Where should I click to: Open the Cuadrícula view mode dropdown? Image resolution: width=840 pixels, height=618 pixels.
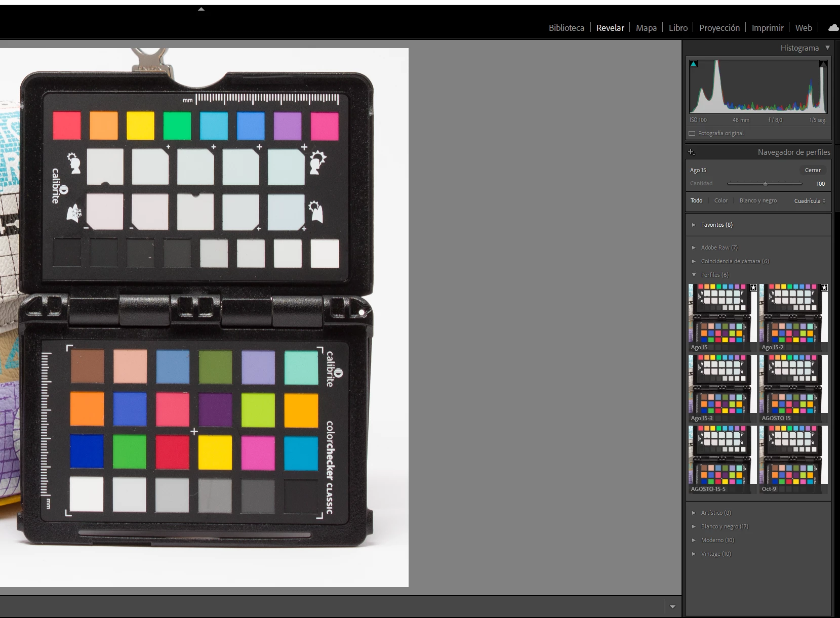tap(810, 201)
